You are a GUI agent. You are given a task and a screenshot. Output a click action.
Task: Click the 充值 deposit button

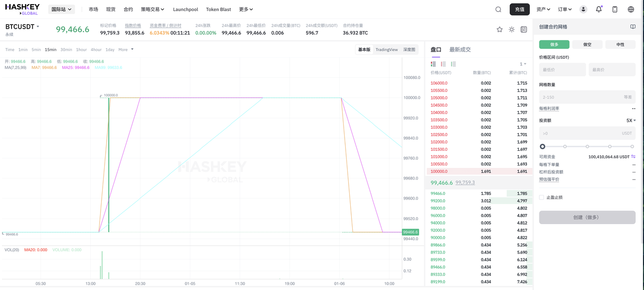(519, 9)
